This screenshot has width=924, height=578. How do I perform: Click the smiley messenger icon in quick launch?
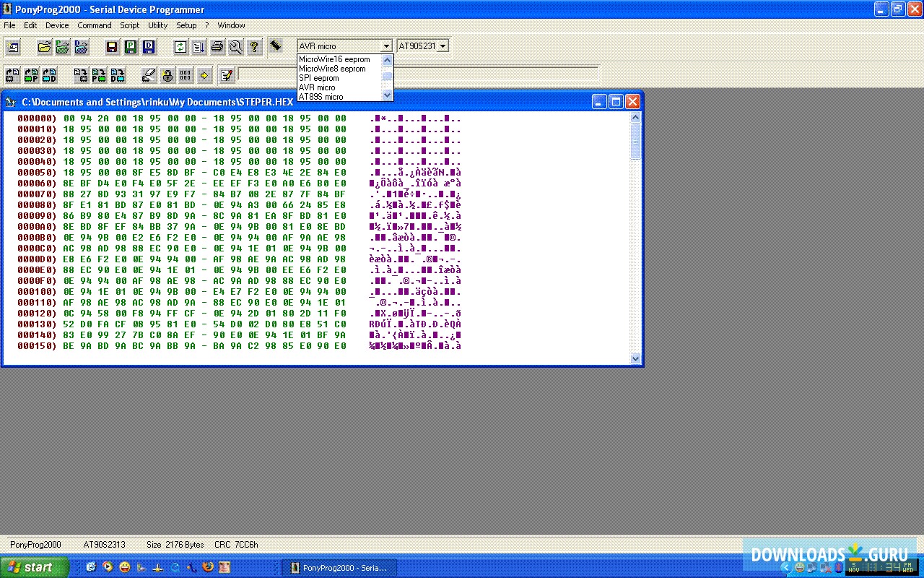tap(125, 567)
